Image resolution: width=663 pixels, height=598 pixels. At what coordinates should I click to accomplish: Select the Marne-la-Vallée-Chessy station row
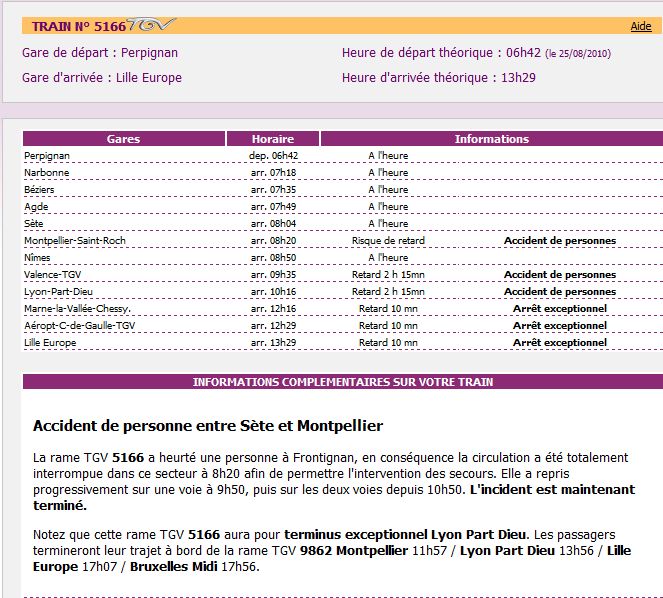[78, 309]
